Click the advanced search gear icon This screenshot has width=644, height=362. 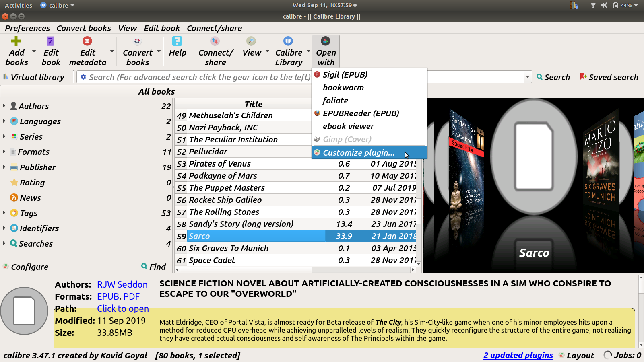pos(83,77)
